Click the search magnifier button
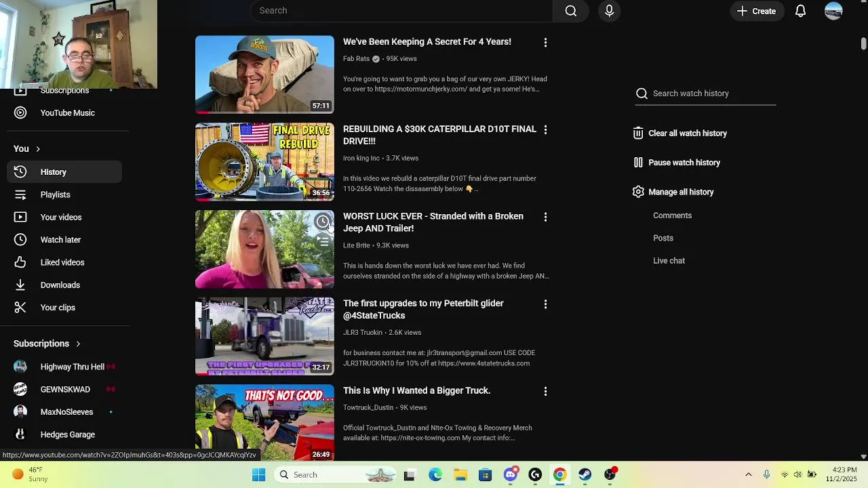 coord(571,11)
